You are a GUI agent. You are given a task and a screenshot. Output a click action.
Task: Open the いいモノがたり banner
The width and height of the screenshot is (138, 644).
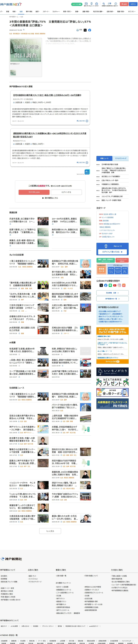[112, 372]
